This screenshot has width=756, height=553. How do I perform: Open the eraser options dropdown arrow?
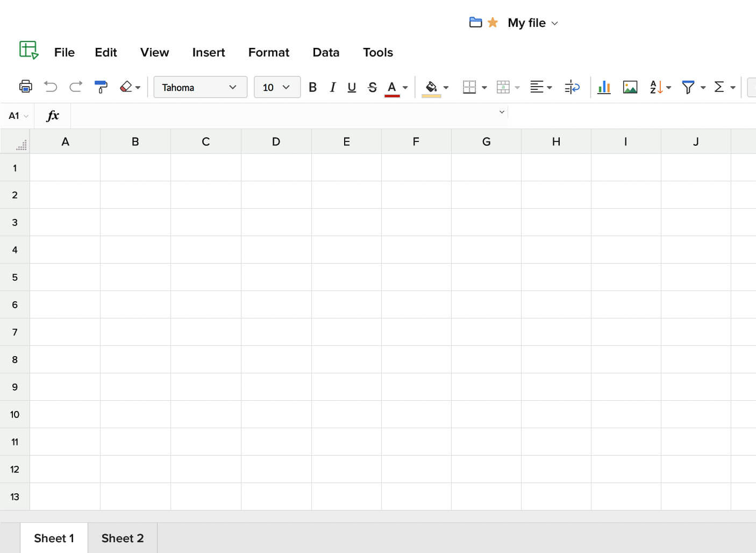pyautogui.click(x=138, y=88)
